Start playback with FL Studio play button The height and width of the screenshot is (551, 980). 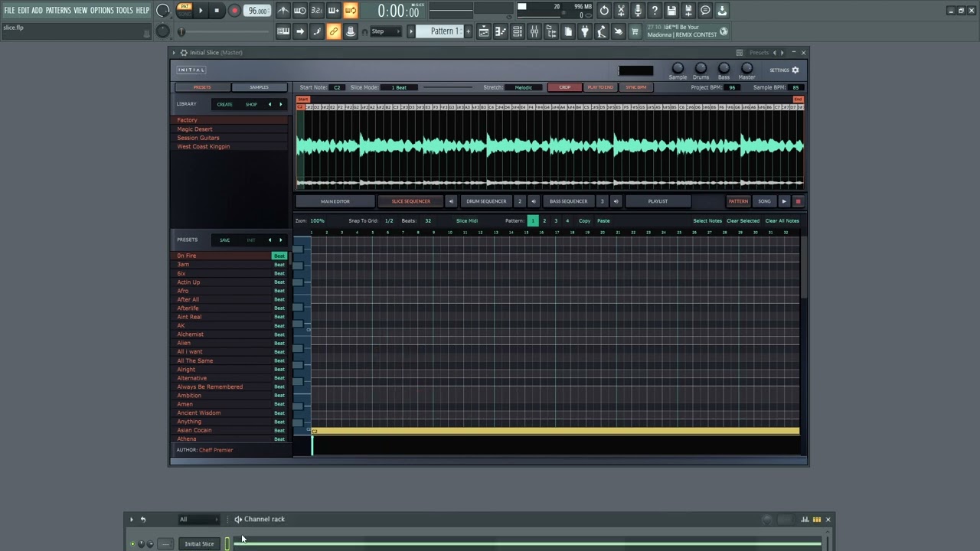click(x=201, y=11)
